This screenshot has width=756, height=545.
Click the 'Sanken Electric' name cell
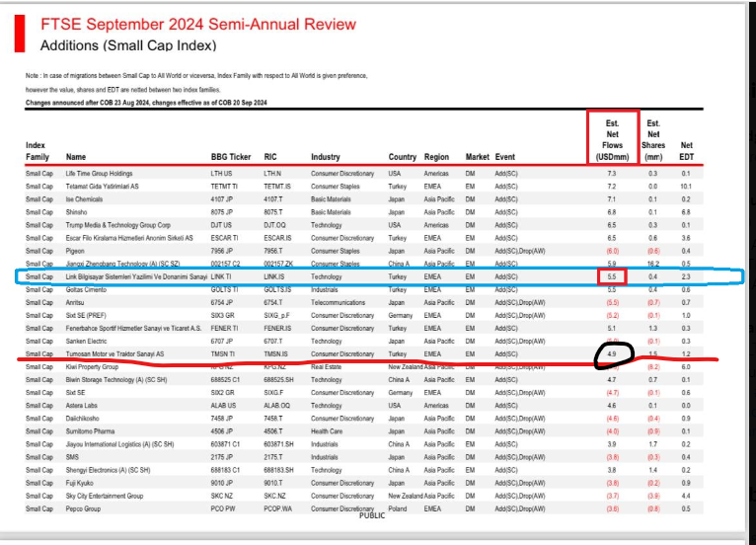(x=86, y=341)
